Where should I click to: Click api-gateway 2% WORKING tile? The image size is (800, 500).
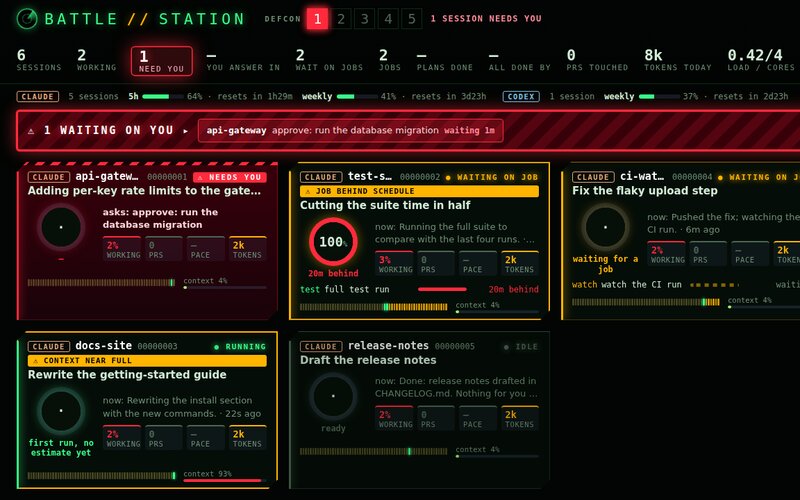point(122,249)
